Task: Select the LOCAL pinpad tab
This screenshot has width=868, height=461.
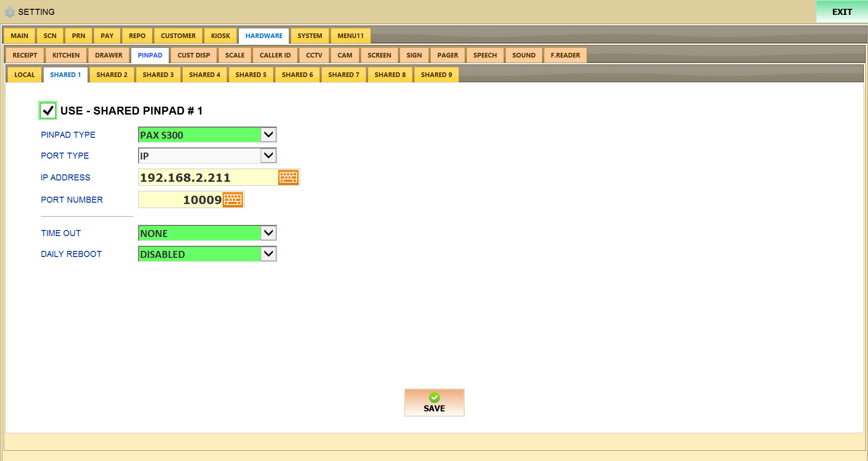Action: (25, 75)
